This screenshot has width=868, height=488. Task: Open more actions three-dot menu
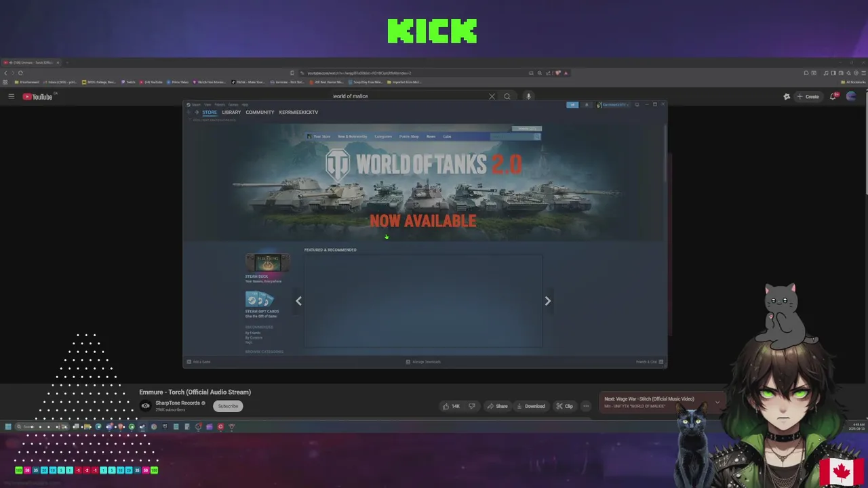(x=586, y=406)
